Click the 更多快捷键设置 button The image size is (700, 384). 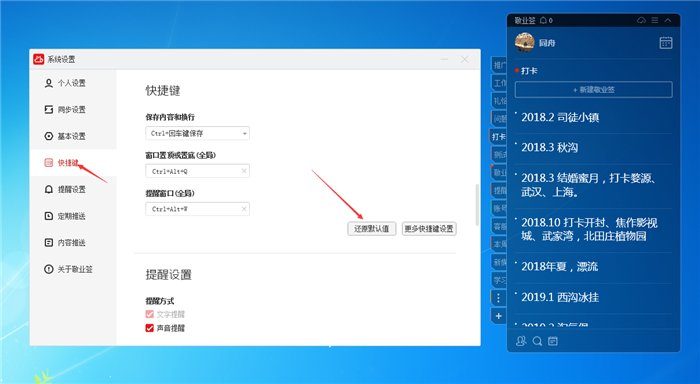tap(429, 229)
